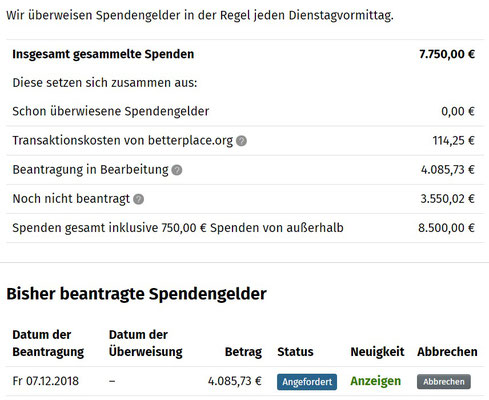
Task: Click the Datum der Überweisung column header
Action: click(146, 343)
